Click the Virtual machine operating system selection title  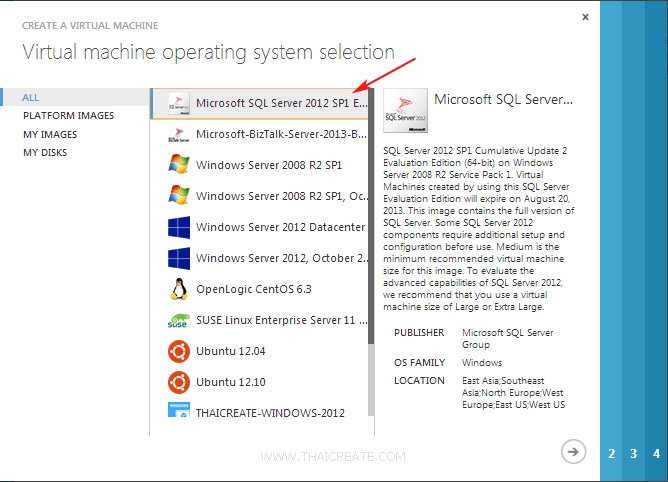point(208,53)
